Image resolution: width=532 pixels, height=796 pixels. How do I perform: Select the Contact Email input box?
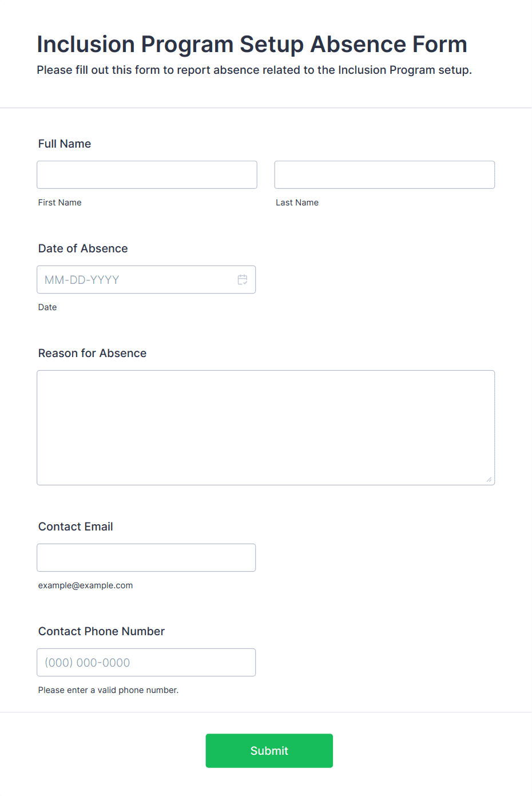click(x=146, y=557)
